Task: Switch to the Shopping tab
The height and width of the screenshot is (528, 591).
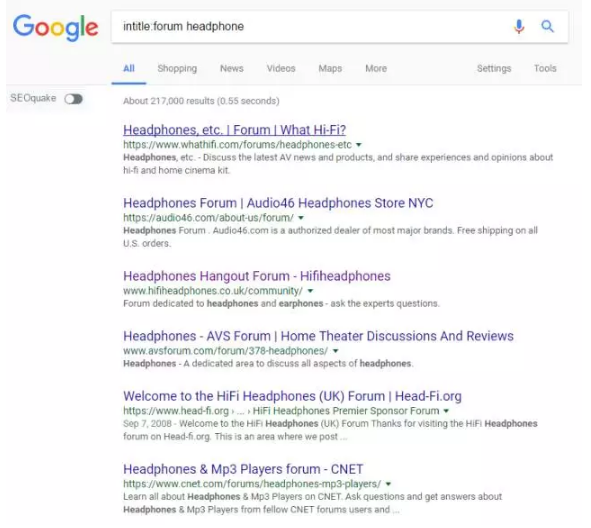Action: click(177, 68)
